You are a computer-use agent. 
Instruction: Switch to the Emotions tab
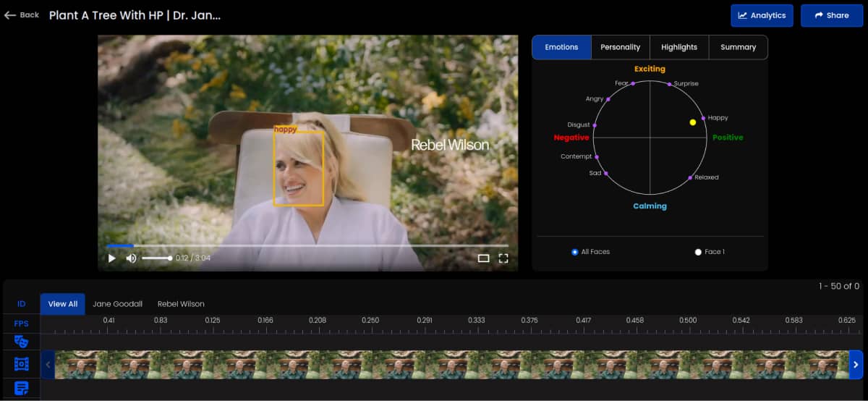(561, 47)
